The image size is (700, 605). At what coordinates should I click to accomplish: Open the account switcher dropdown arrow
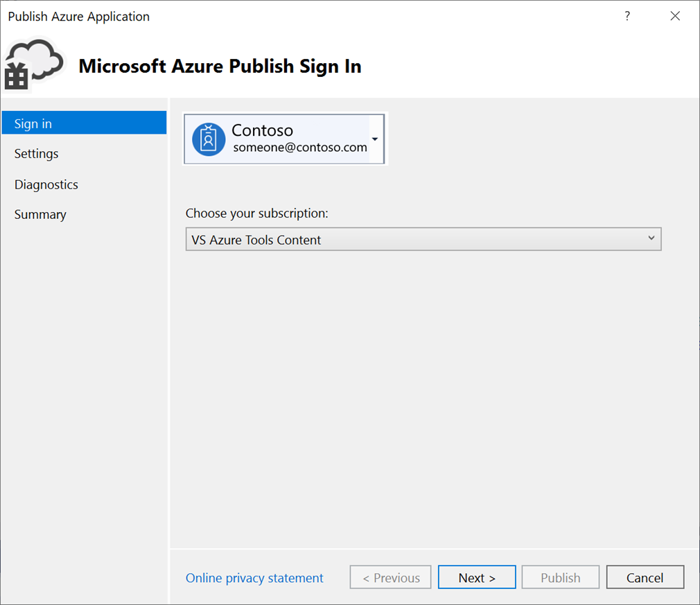point(375,139)
